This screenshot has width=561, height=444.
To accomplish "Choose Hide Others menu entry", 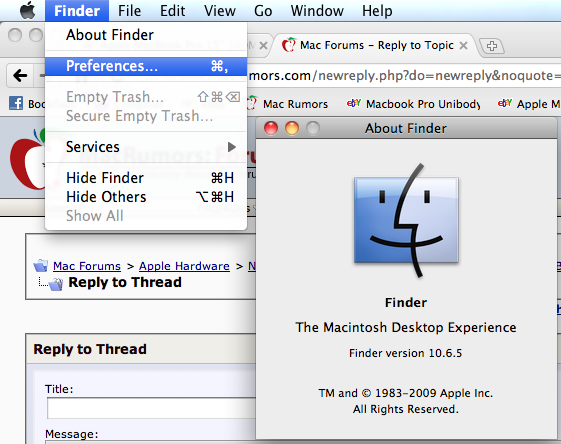I will point(146,197).
